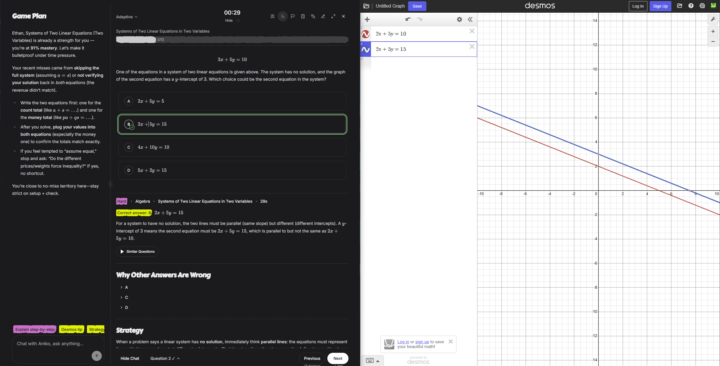This screenshot has height=366, width=720.
Task: Click the green extension icon in the Desmos header
Action: point(713,6)
